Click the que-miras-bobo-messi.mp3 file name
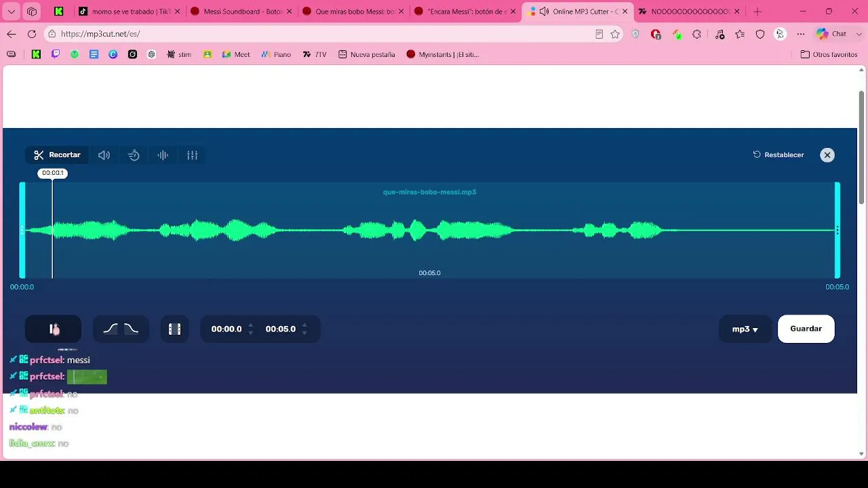 [429, 192]
